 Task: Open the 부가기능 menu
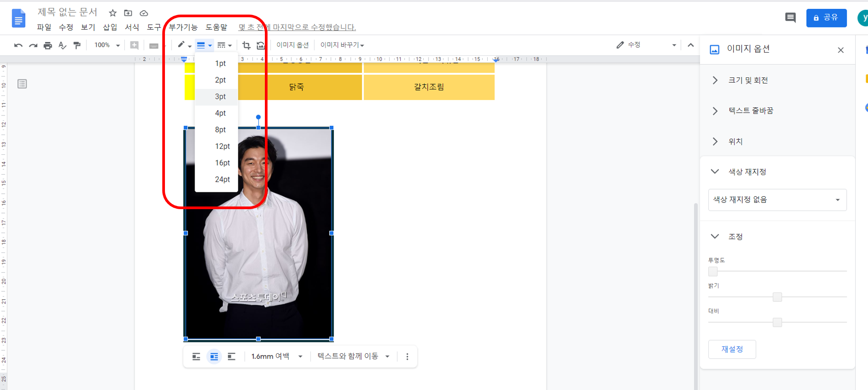[184, 27]
